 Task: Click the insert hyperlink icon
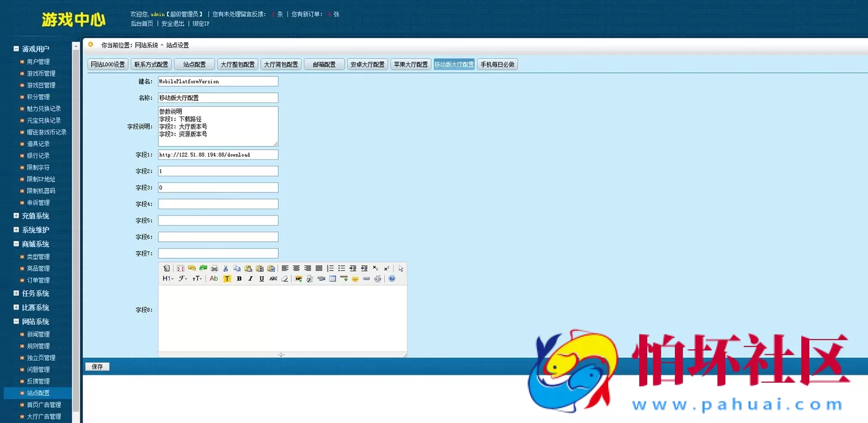(x=367, y=279)
